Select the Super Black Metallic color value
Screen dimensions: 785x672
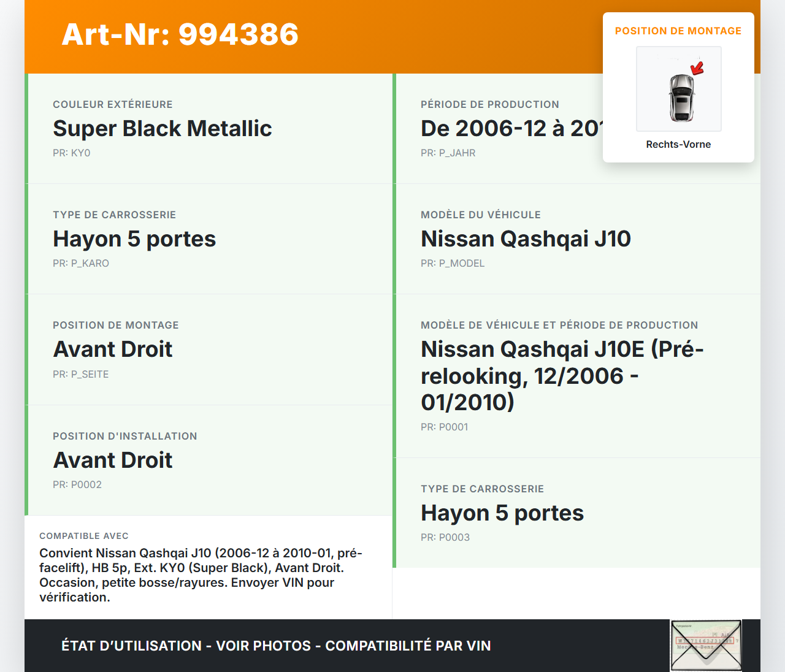162,128
